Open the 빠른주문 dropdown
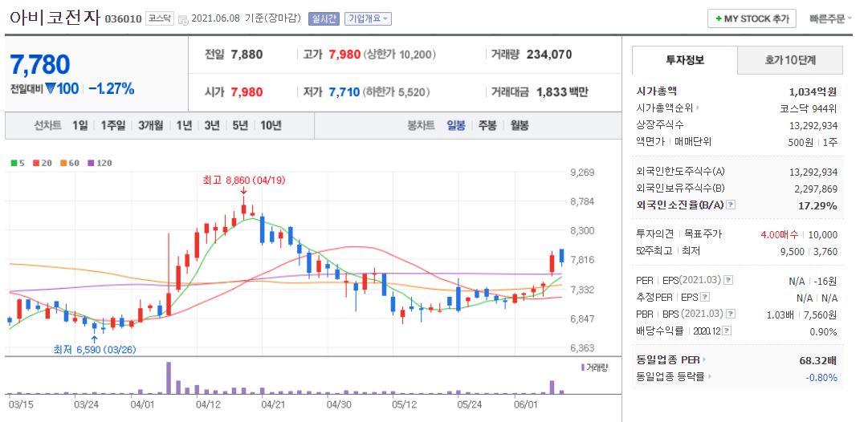The image size is (868, 422). (x=829, y=18)
